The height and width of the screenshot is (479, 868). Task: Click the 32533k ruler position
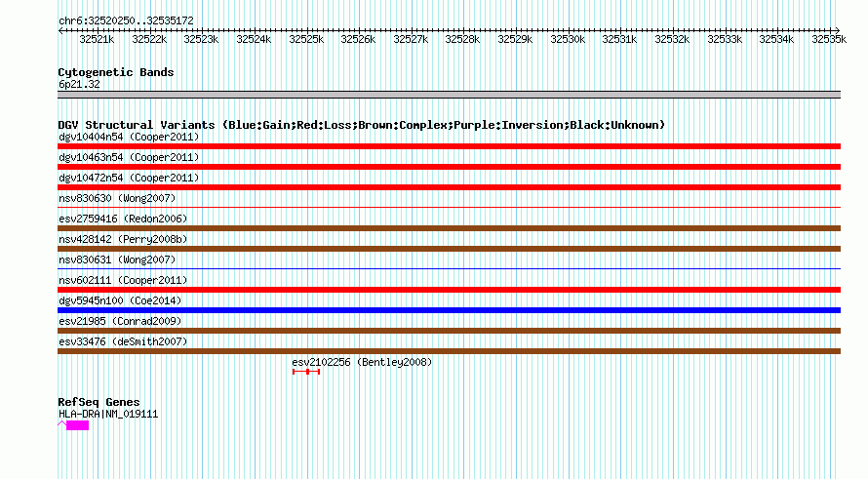[x=725, y=39]
